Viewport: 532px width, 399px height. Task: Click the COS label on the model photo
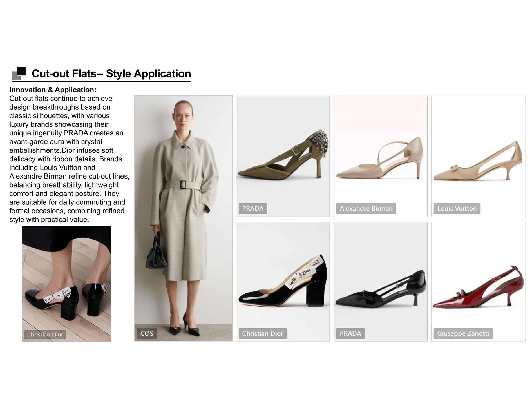(147, 333)
